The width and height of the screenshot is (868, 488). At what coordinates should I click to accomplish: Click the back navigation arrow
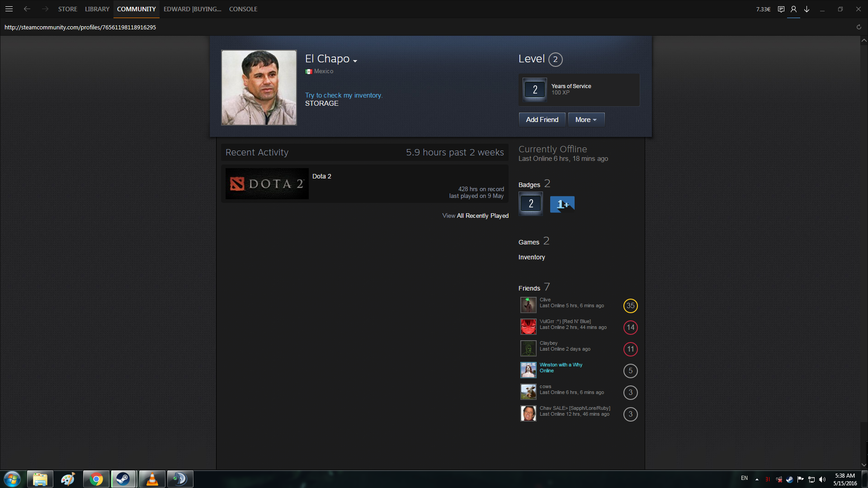pos(27,9)
